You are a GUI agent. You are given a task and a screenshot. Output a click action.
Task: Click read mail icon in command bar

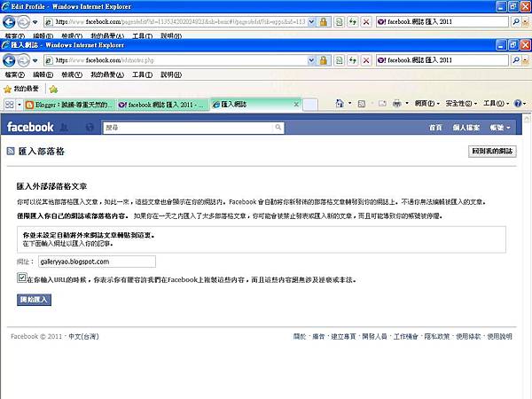point(382,104)
